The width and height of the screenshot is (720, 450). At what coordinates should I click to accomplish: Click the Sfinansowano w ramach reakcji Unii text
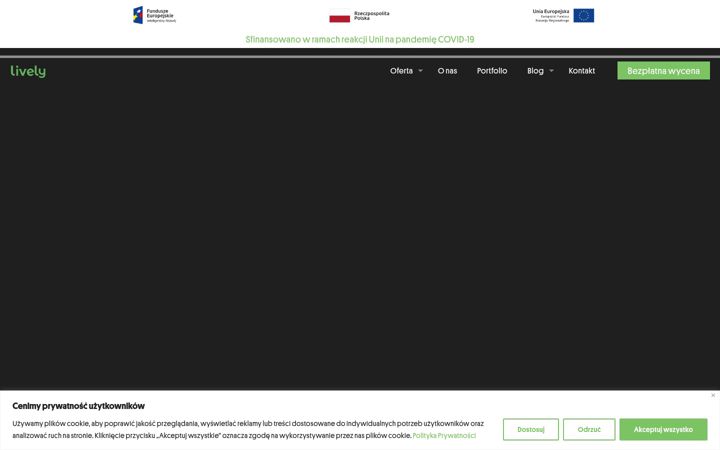click(x=360, y=39)
